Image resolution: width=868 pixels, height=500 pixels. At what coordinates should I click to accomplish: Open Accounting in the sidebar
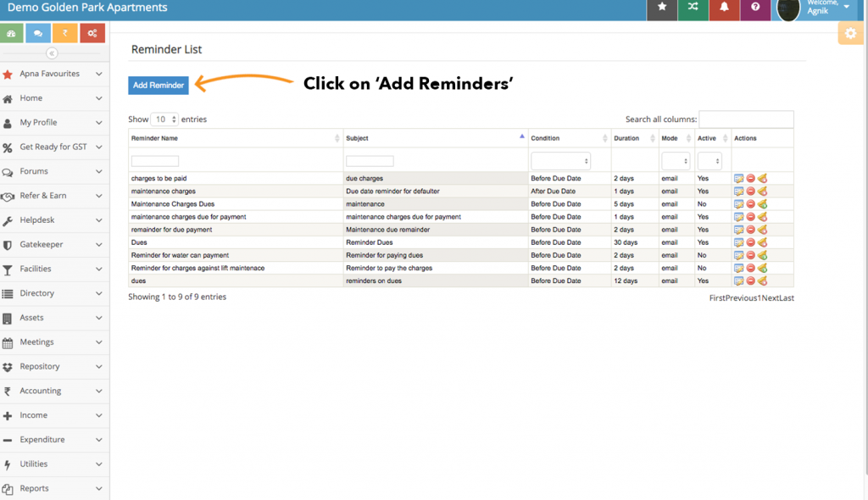coord(54,391)
